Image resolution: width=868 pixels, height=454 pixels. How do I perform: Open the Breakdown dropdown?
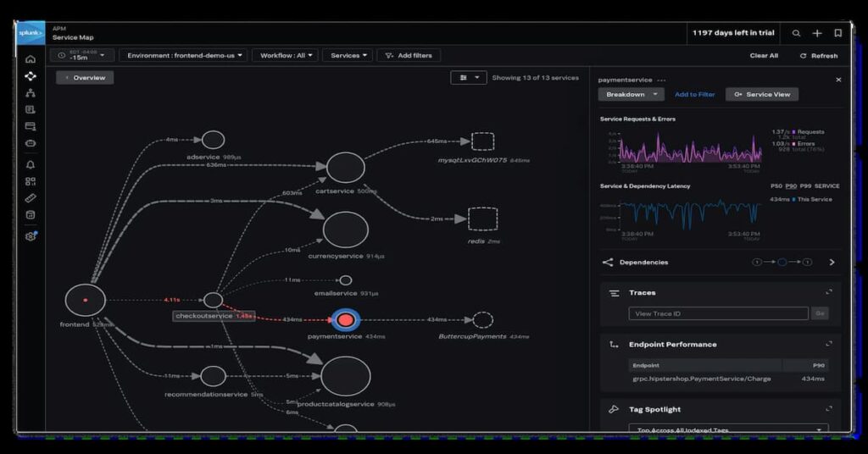[x=631, y=95]
